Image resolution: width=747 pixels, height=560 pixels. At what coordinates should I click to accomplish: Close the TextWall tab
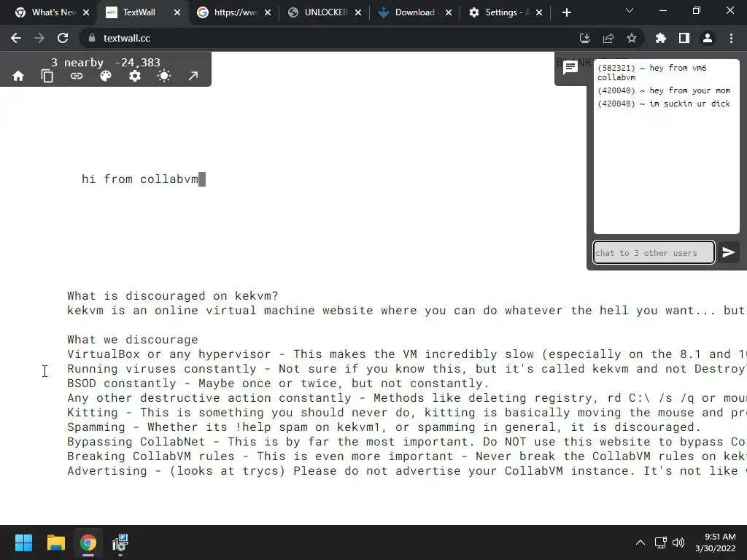point(177,12)
